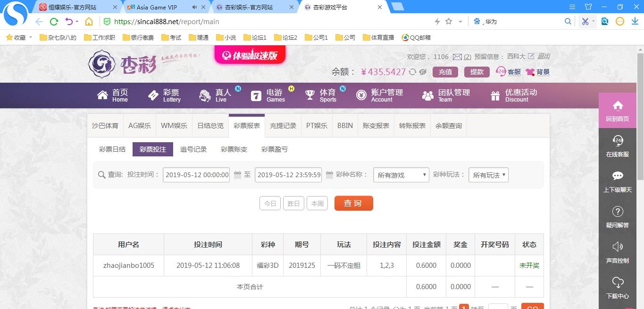The width and height of the screenshot is (644, 309).
Task: Open mail envelope message icon
Action: (x=457, y=57)
